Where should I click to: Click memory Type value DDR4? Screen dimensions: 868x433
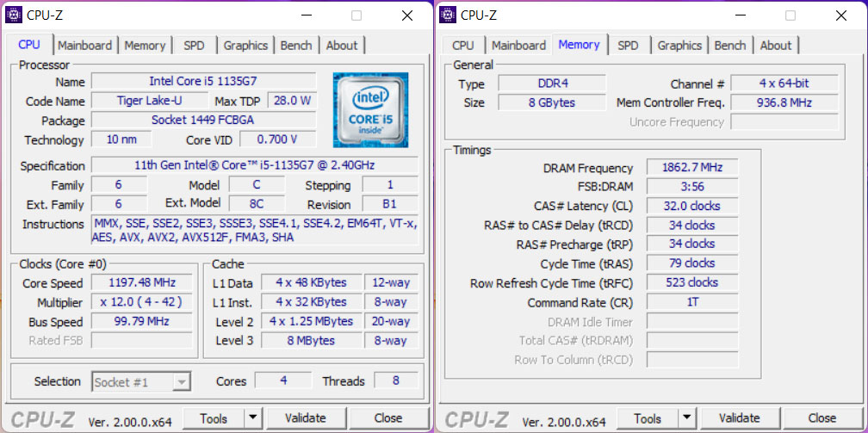[553, 84]
